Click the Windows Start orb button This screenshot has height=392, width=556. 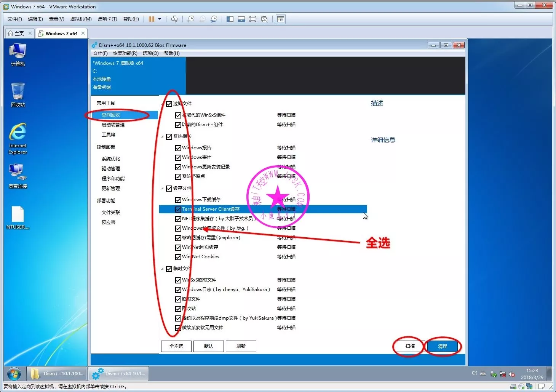point(14,374)
